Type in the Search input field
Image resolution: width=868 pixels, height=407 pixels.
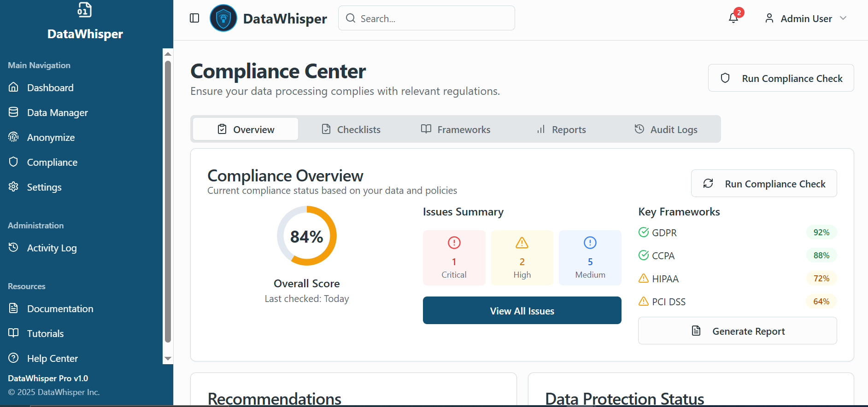click(433, 18)
